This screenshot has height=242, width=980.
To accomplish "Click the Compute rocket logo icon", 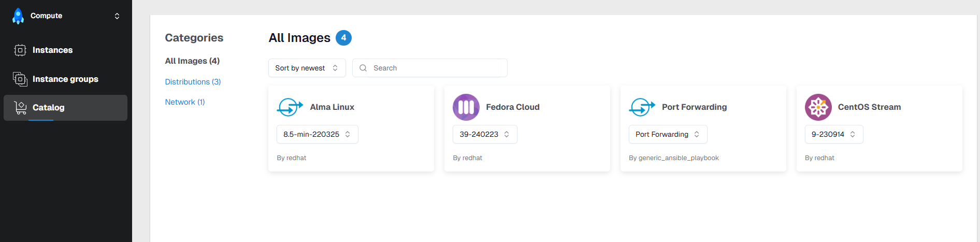I will (x=18, y=16).
